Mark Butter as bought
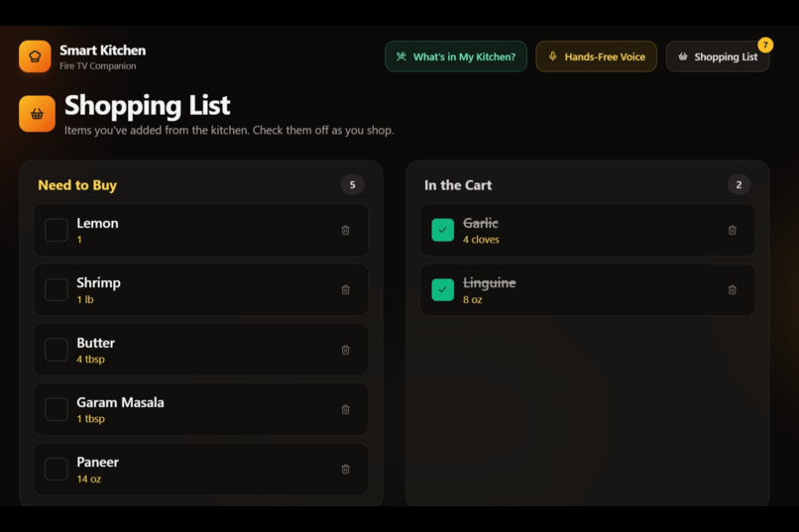799x532 pixels. tap(57, 350)
